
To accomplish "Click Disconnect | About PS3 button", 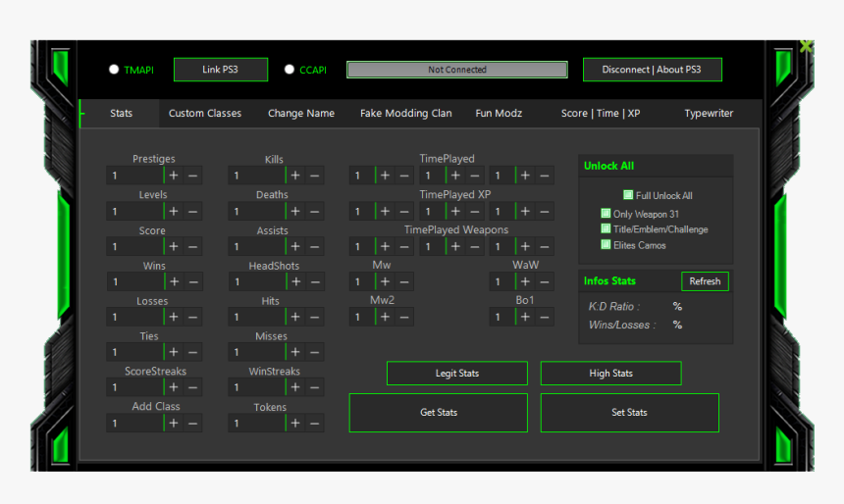I will tap(652, 70).
